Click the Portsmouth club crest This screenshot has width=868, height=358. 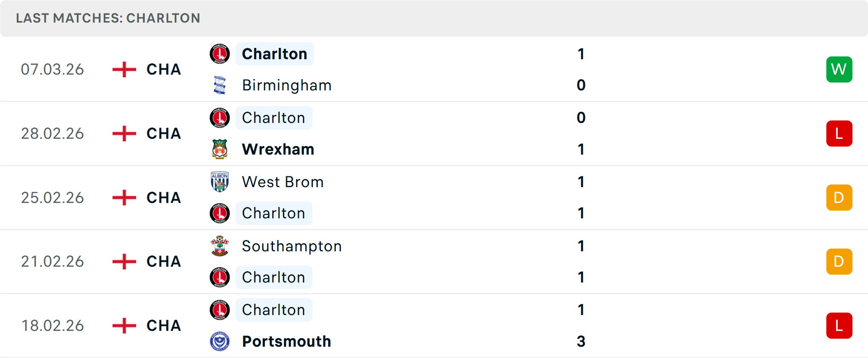pos(220,341)
